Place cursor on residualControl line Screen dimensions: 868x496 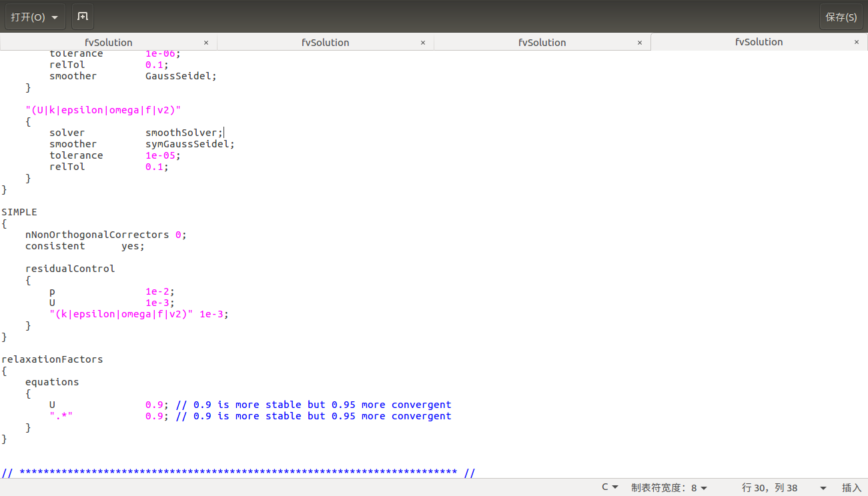coord(70,269)
